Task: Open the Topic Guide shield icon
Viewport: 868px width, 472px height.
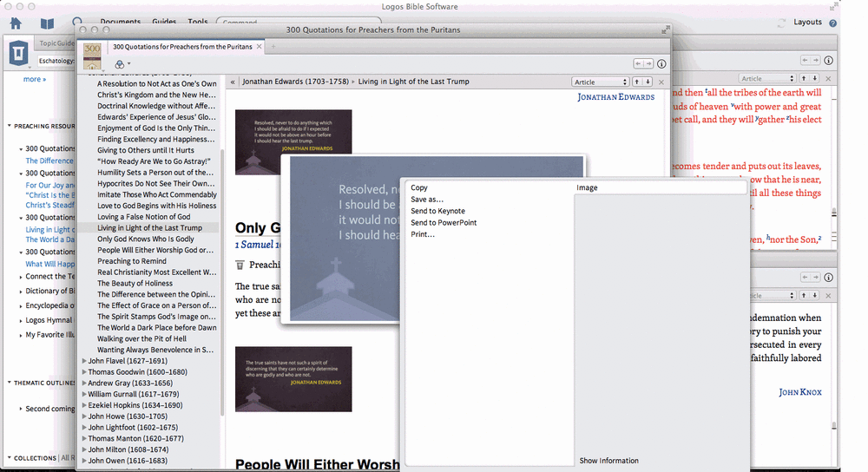Action: tap(18, 53)
